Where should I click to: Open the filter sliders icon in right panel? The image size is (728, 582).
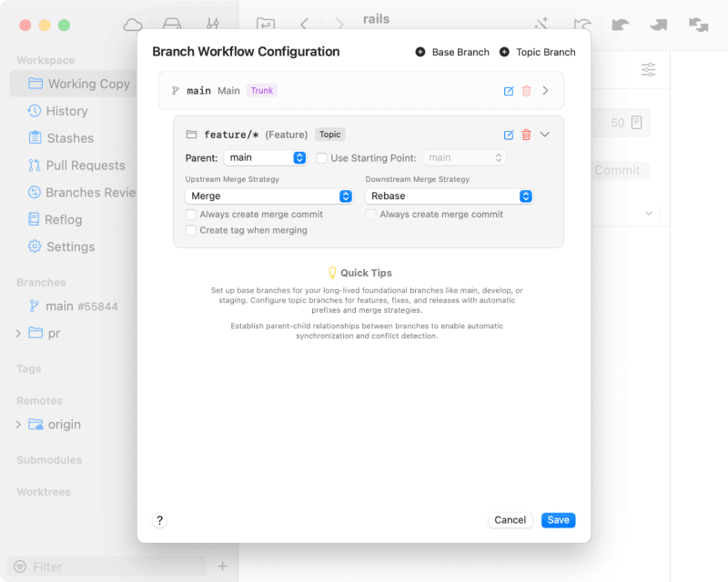pos(649,69)
